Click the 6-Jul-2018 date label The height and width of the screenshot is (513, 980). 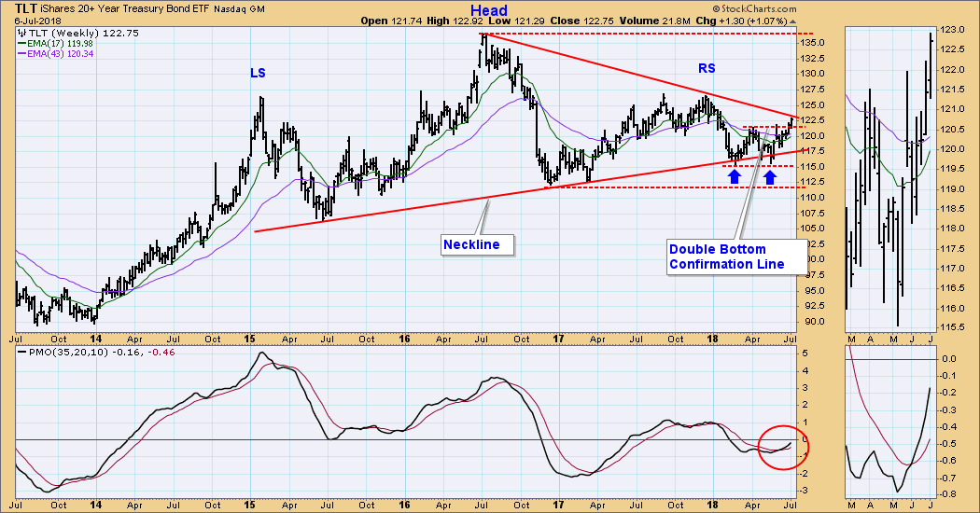pyautogui.click(x=39, y=21)
